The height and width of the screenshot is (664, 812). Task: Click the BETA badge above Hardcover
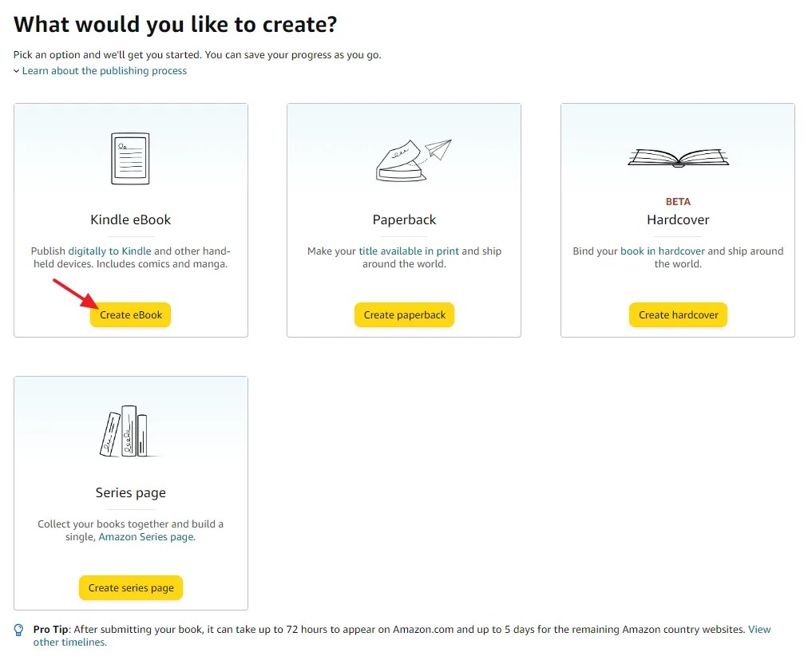click(x=677, y=201)
